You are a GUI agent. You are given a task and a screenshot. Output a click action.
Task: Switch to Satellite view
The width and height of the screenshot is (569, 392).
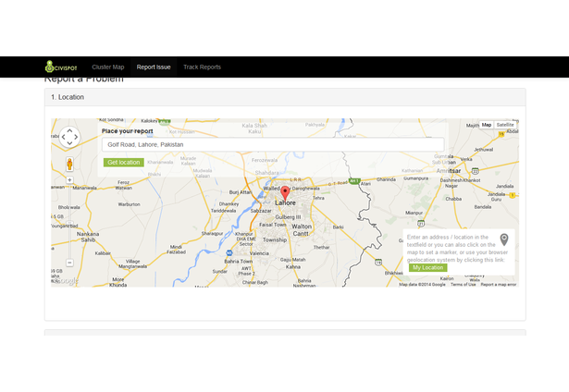[505, 125]
